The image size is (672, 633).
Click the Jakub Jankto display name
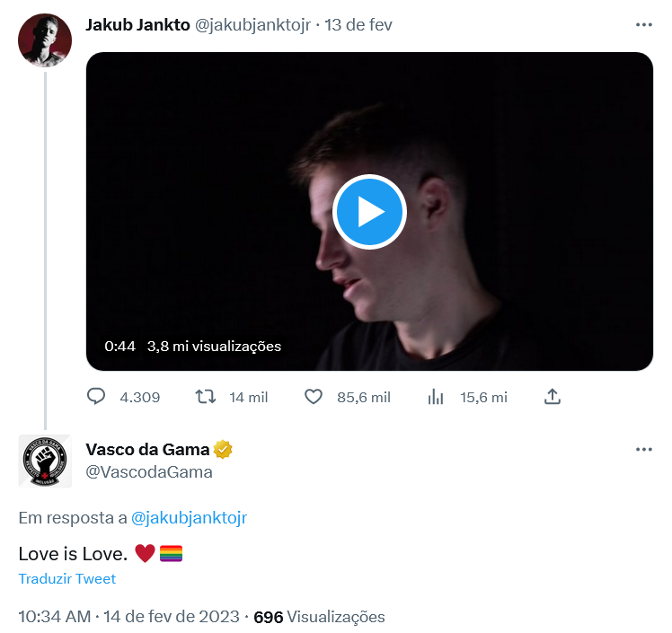[x=137, y=25]
